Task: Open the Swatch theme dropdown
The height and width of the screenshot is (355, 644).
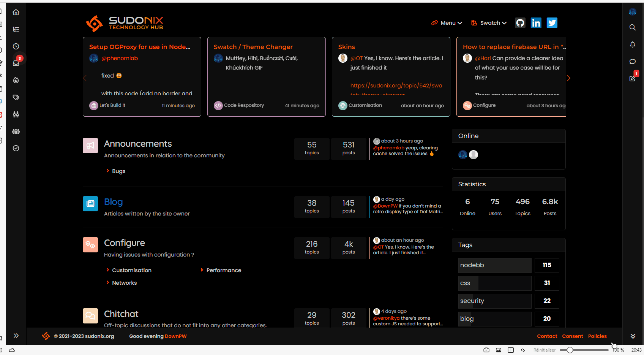Action: point(489,23)
